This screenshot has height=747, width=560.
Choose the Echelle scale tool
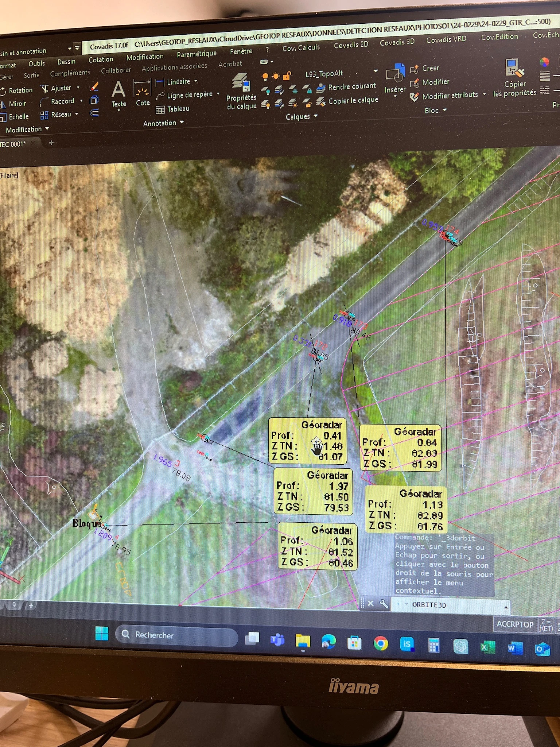click(x=15, y=117)
